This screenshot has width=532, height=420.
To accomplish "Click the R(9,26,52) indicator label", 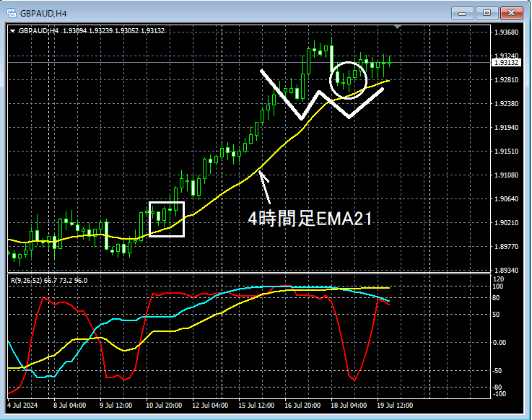I will (49, 281).
